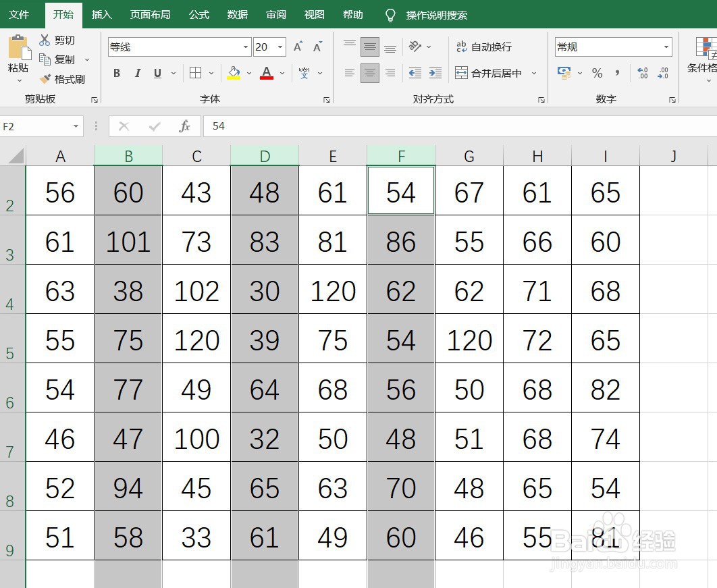Align text right horizontally

390,73
